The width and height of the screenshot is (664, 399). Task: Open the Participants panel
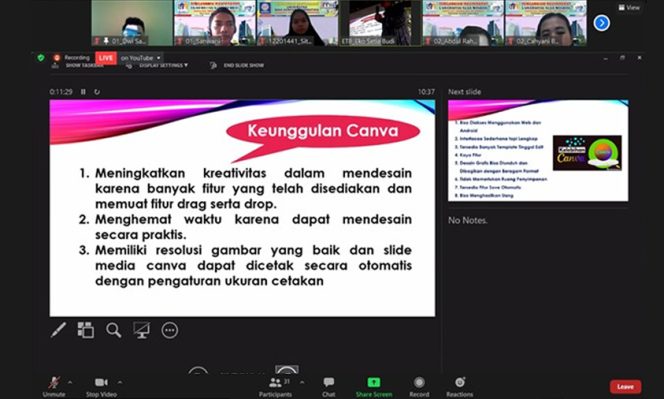point(275,386)
